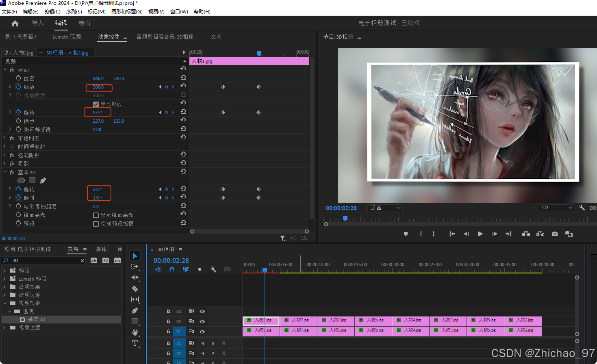Select the Type tool
597x364 pixels.
point(135,343)
